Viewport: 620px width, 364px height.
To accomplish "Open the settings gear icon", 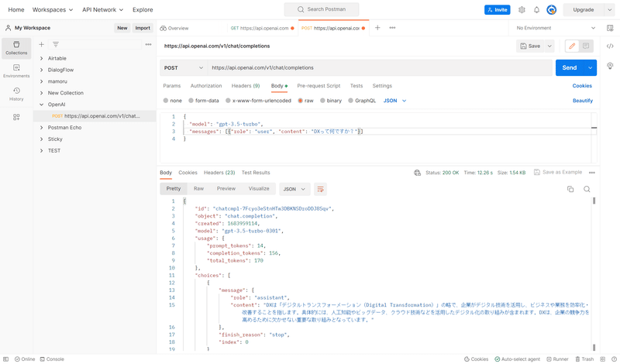I will click(522, 10).
